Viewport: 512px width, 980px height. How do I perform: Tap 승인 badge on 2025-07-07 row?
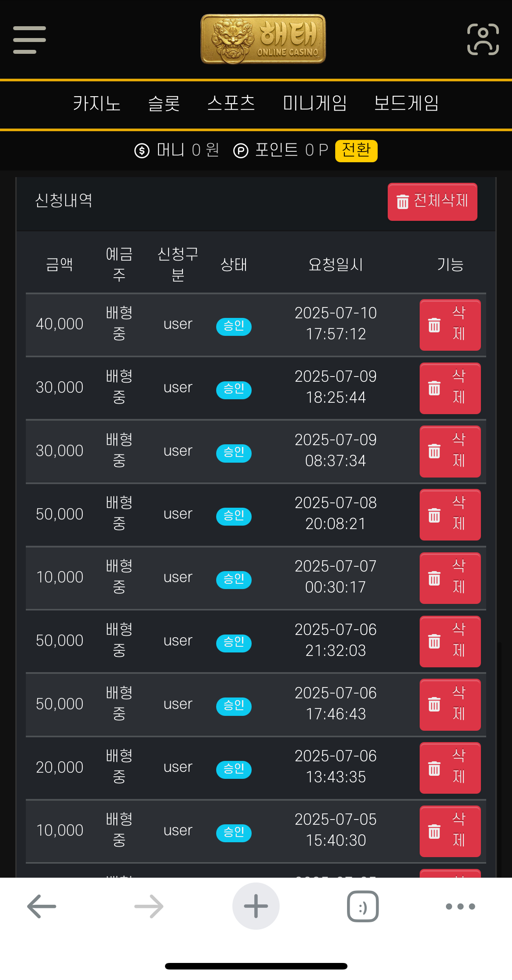[234, 579]
